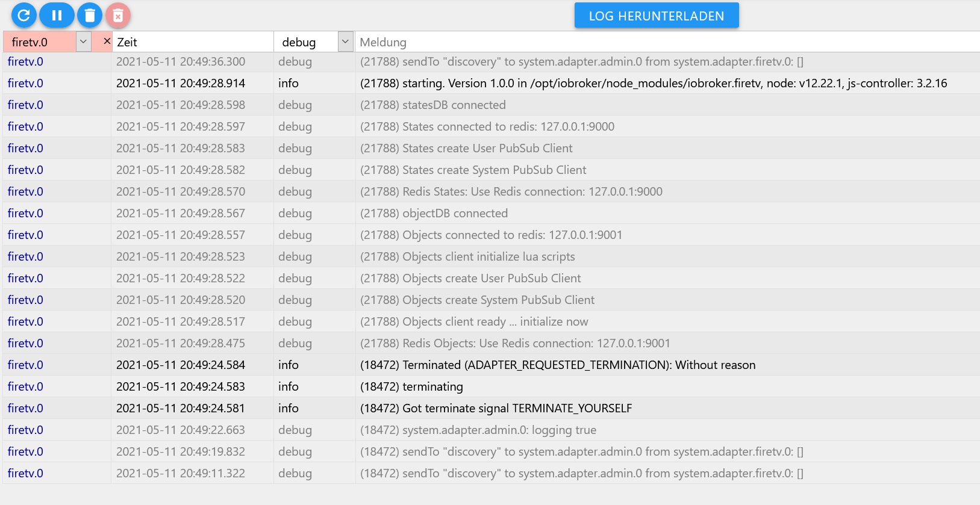Click the 'Redis States: Use Redis connection' message
This screenshot has width=980, height=505.
(x=511, y=191)
